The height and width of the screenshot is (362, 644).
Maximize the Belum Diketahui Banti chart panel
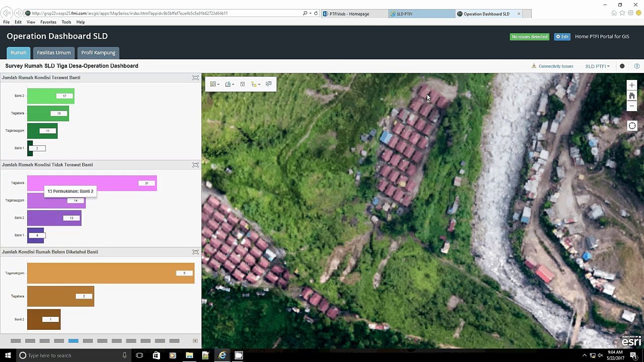tap(196, 252)
